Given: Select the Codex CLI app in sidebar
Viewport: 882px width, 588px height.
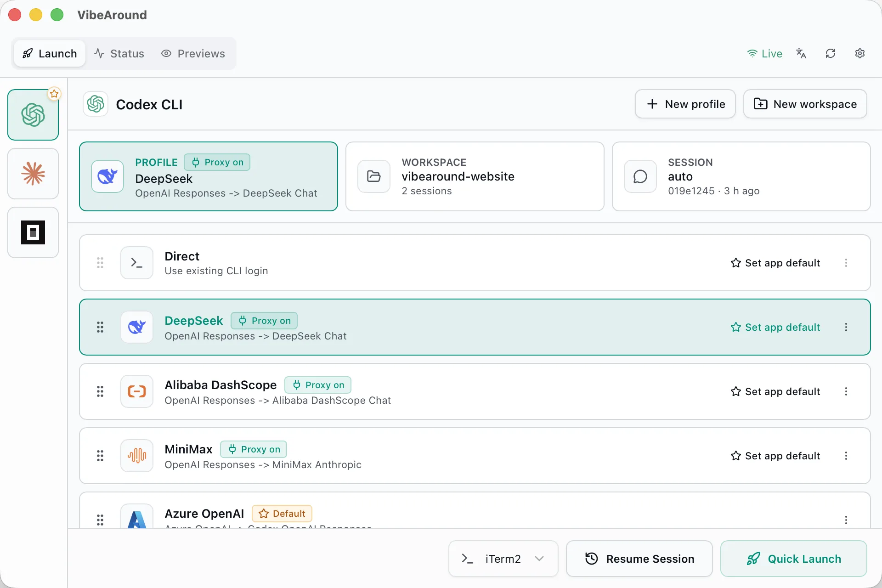Looking at the screenshot, I should click(33, 115).
